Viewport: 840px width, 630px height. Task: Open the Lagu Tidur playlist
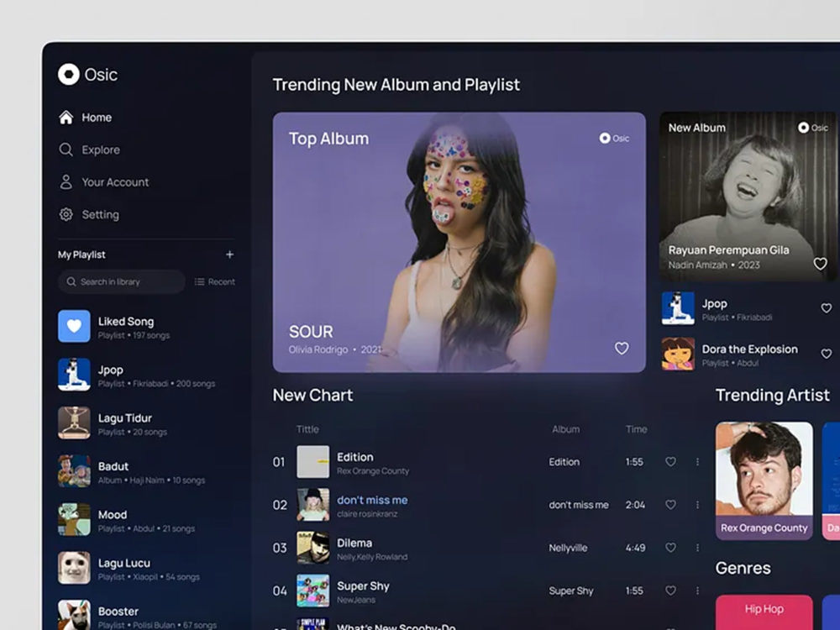pos(146,423)
